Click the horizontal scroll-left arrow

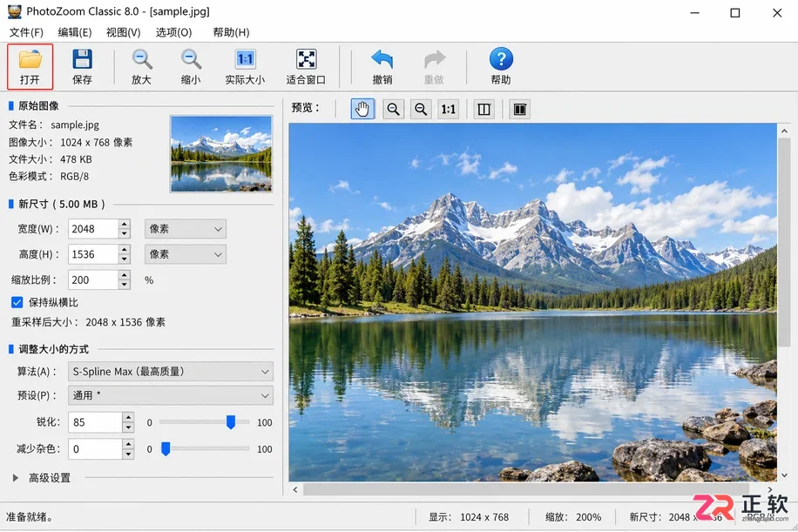tap(295, 489)
